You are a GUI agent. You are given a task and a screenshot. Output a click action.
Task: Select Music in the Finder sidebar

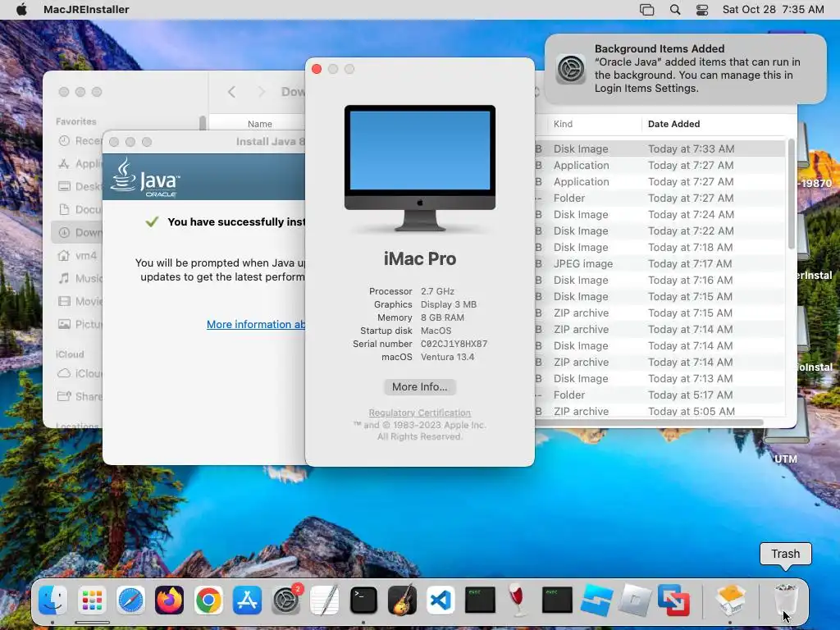pyautogui.click(x=80, y=279)
